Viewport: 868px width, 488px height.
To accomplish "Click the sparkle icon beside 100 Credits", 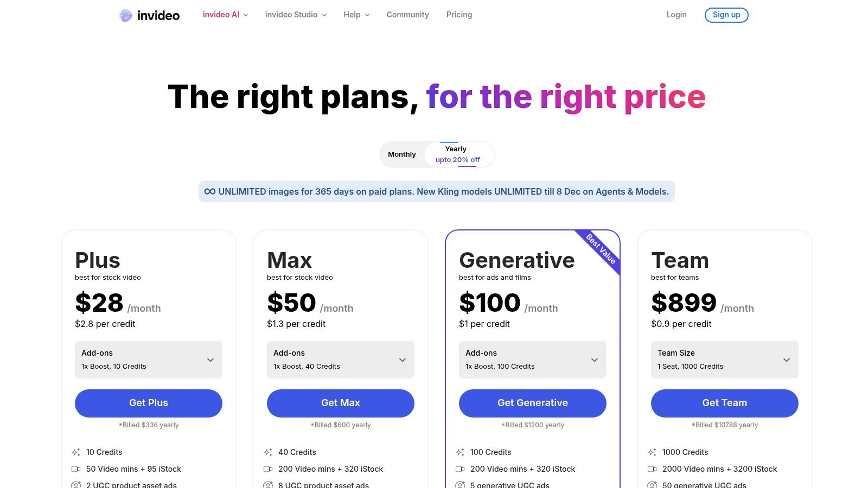I will click(460, 452).
